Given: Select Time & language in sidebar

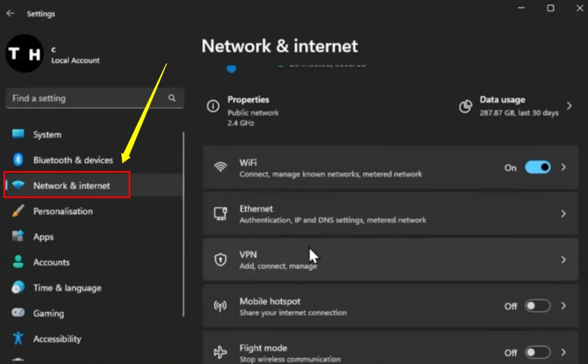Looking at the screenshot, I should [x=94, y=288].
